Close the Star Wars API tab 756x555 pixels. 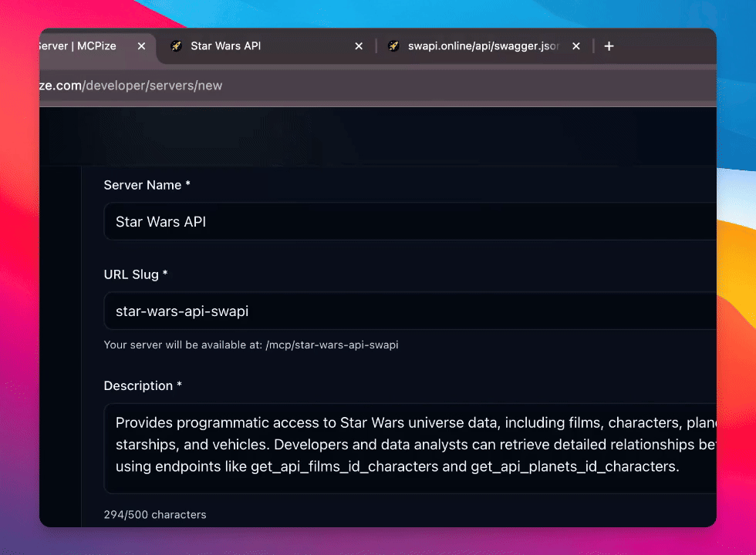point(359,46)
